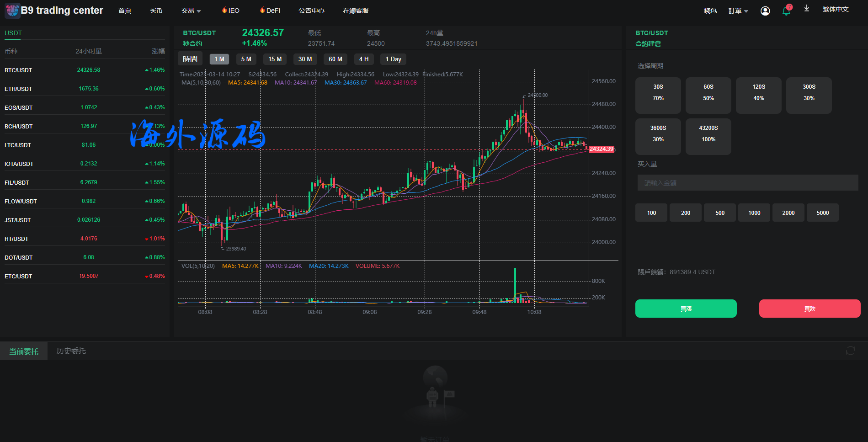Click the refresh icon in orders panel
Viewport: 868px width, 442px height.
coord(850,351)
